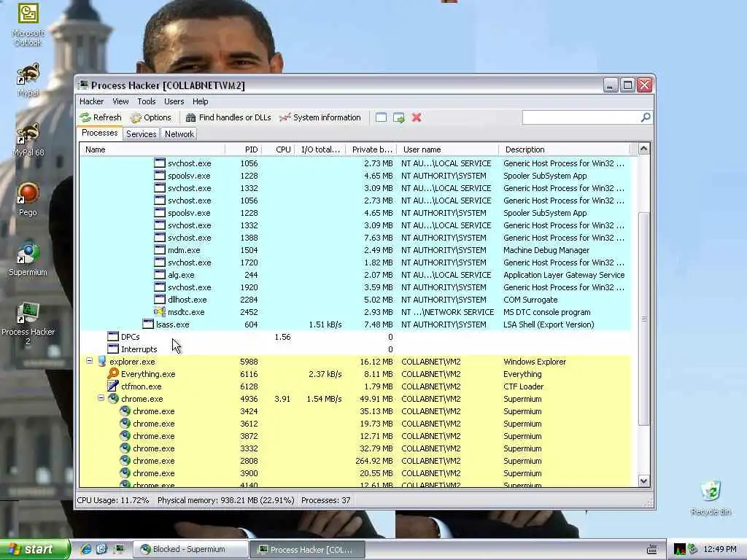Open the Help menu

click(200, 101)
